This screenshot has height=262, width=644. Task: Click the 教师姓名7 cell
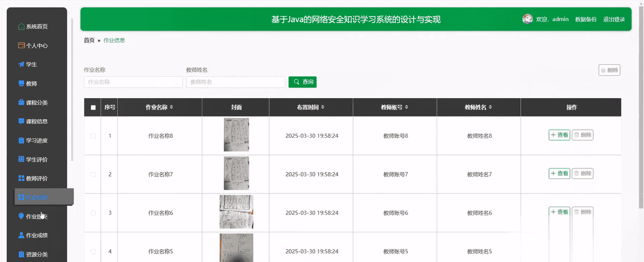tap(479, 174)
